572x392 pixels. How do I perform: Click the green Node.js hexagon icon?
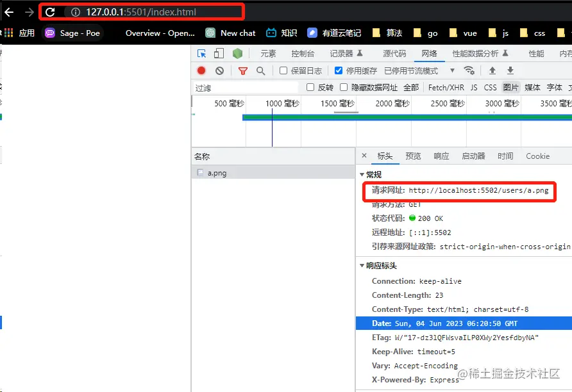tap(237, 54)
